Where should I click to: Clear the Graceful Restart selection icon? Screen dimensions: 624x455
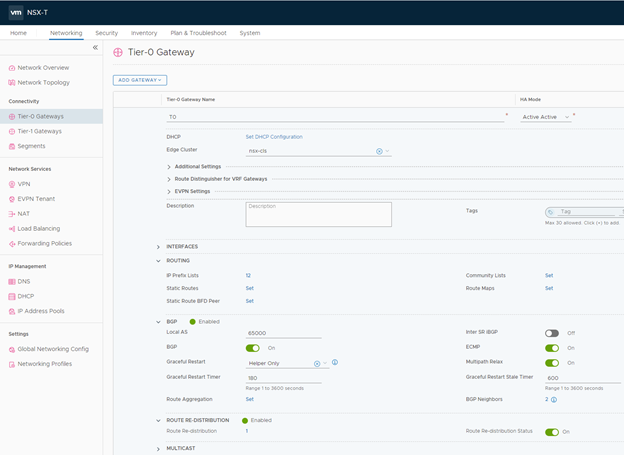(x=317, y=363)
